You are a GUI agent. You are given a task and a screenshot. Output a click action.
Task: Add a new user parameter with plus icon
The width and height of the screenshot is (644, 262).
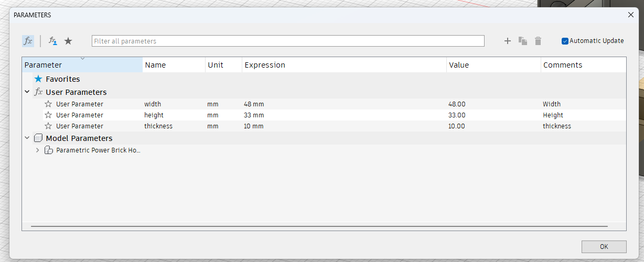click(x=507, y=41)
